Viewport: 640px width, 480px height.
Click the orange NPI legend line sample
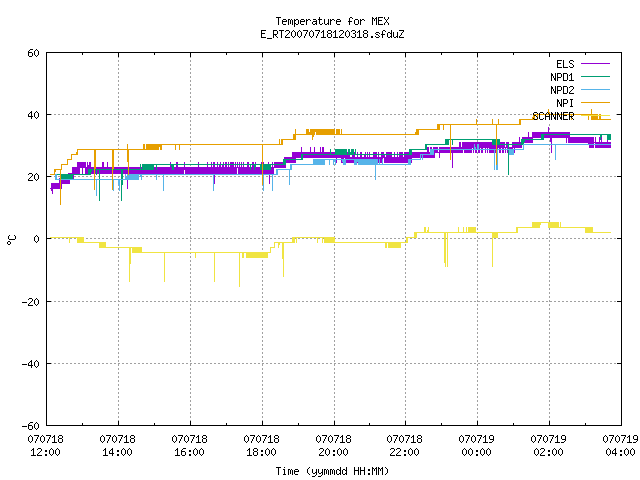595,103
